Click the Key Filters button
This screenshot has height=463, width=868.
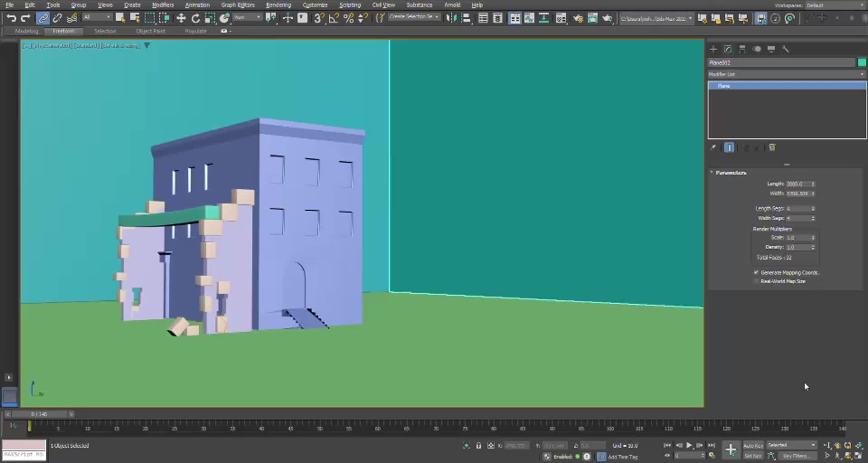[x=797, y=456]
